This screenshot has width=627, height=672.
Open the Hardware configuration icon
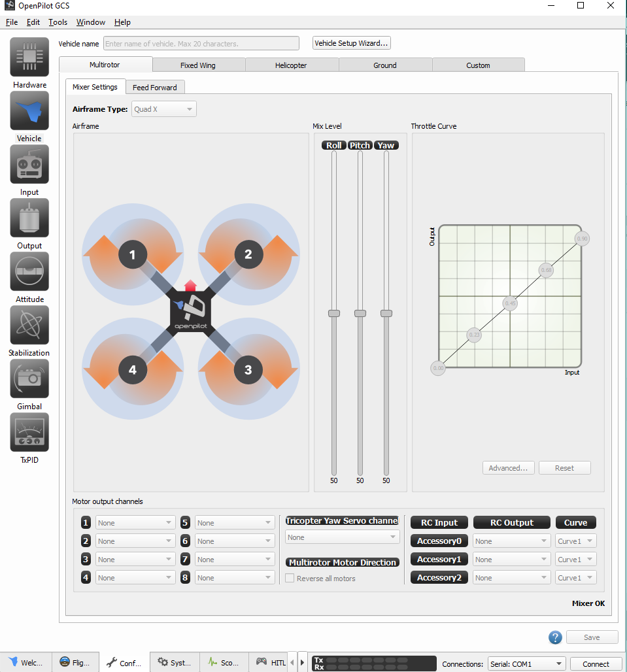[29, 57]
